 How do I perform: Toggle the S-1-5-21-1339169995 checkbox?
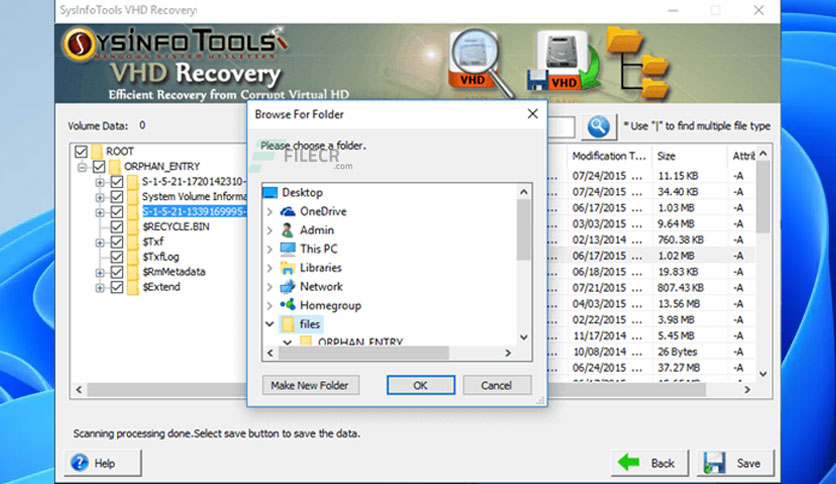117,212
